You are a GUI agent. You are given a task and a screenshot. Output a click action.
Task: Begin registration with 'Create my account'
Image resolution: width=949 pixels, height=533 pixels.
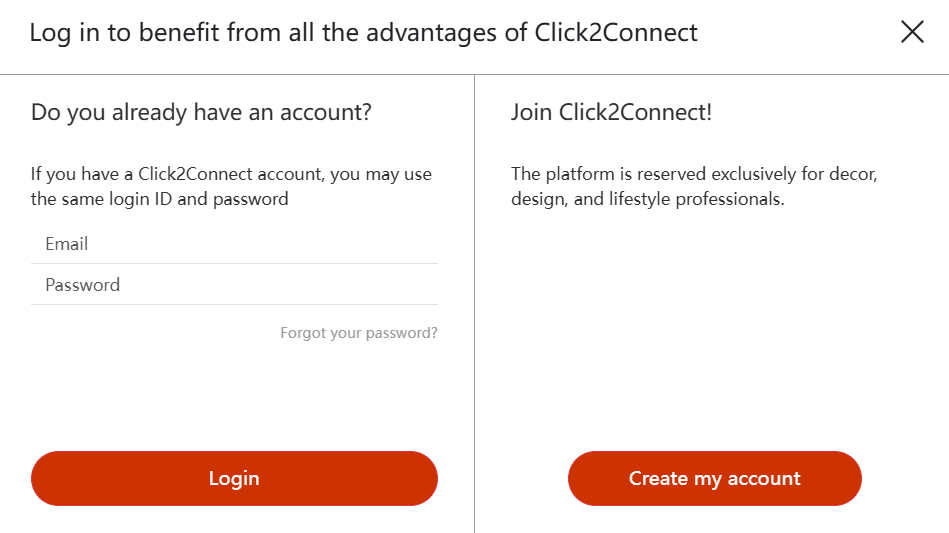714,478
